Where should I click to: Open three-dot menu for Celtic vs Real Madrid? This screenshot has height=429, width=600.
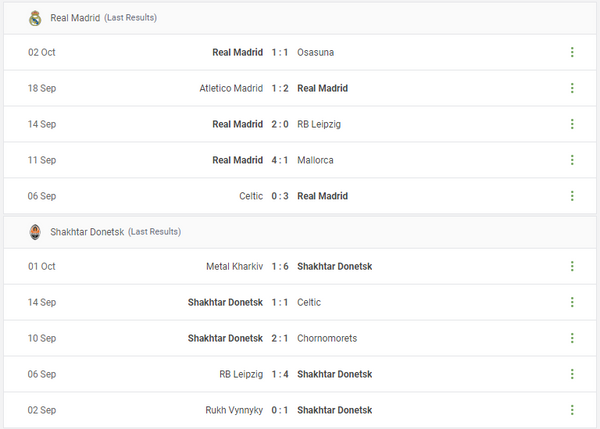point(572,196)
